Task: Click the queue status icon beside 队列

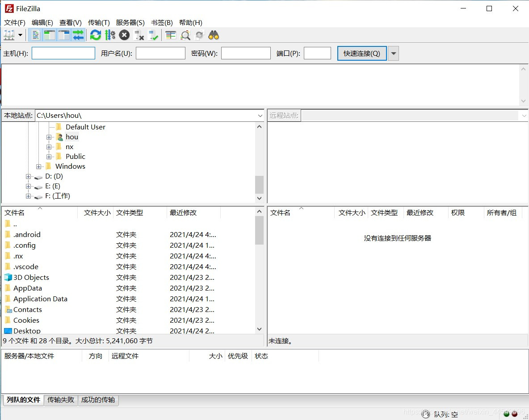Action: [426, 414]
